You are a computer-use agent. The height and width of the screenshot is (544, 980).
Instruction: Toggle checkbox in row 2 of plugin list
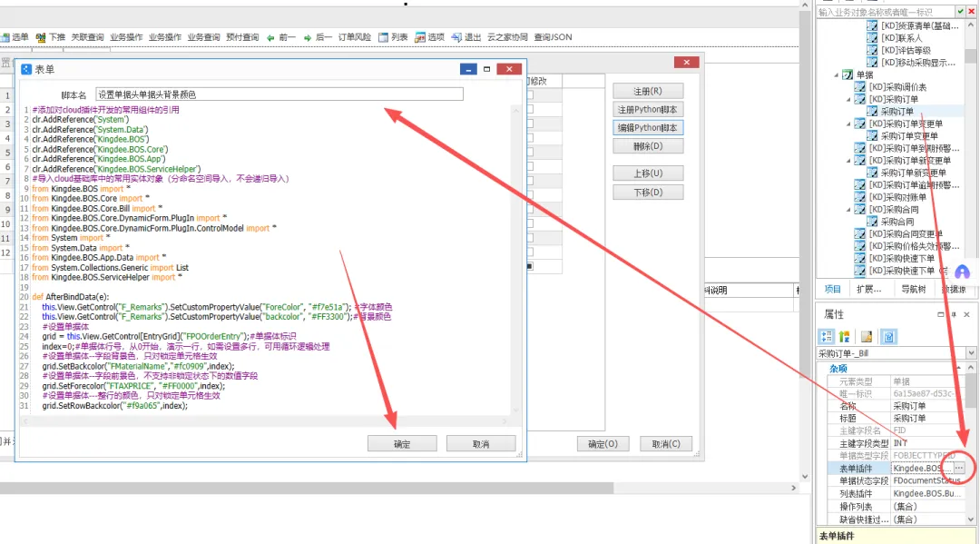pos(530,109)
